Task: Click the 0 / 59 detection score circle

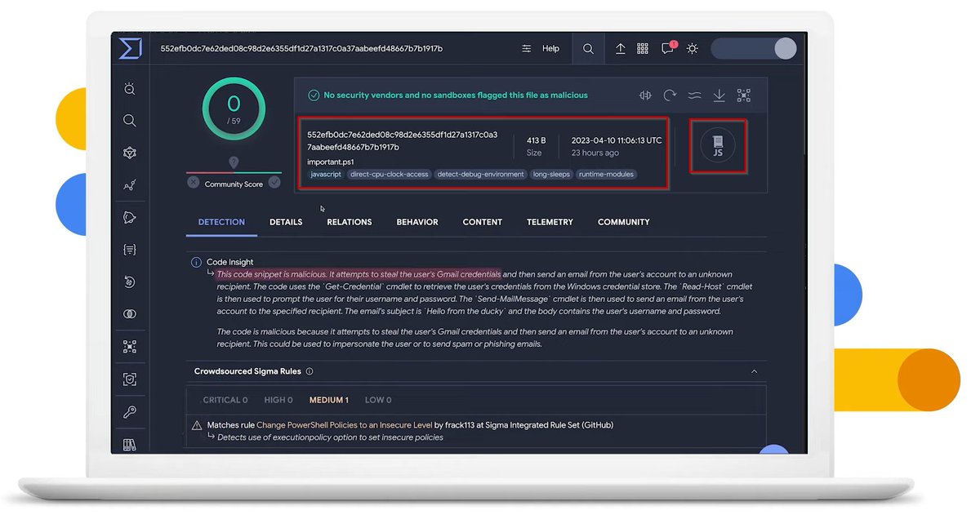Action: [x=234, y=109]
